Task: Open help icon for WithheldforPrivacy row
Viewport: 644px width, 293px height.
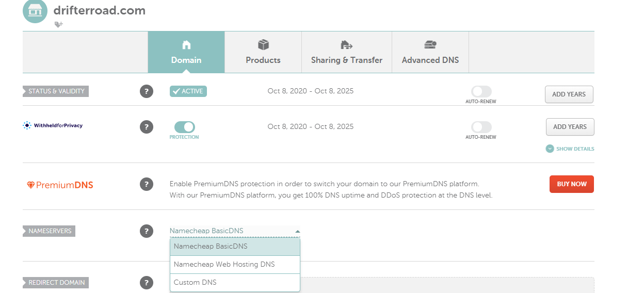Action: [x=147, y=127]
